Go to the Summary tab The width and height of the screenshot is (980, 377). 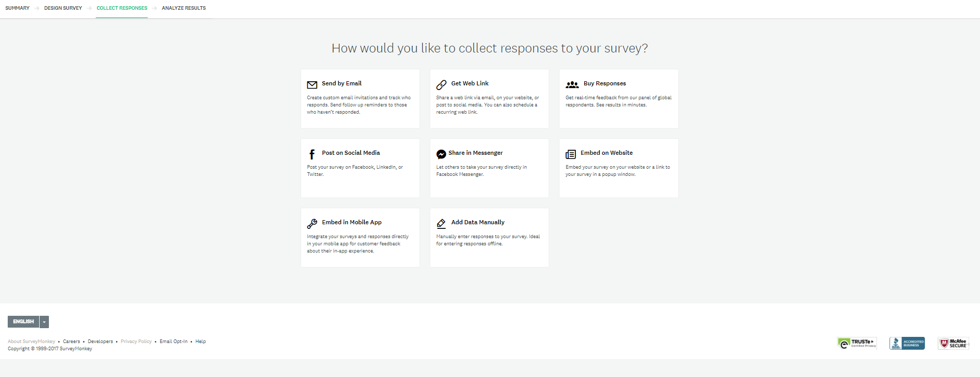click(17, 8)
